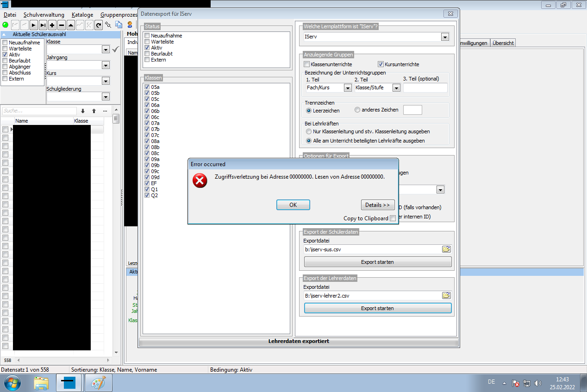The width and height of the screenshot is (587, 392).
Task: Click the student list vertical scrollbar thumb
Action: (116, 119)
